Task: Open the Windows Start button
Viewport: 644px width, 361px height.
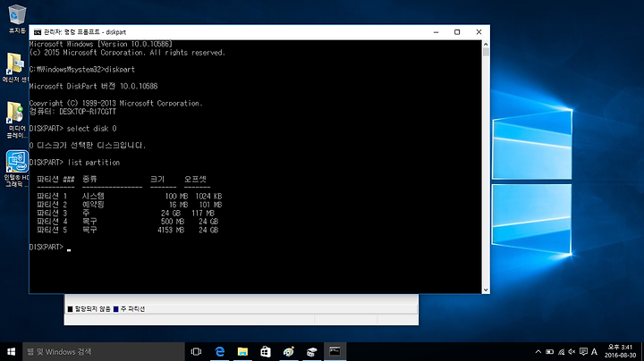Action: pos(11,351)
